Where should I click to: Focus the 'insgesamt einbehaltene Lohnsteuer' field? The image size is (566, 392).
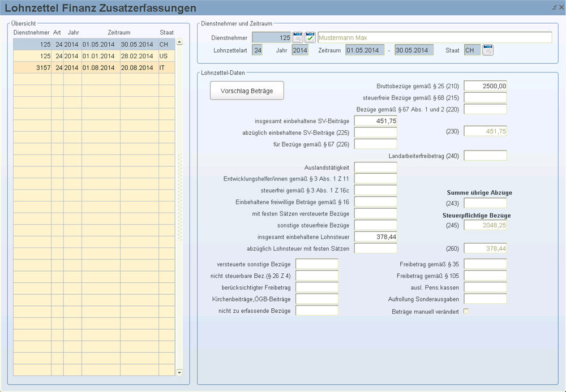coord(375,236)
